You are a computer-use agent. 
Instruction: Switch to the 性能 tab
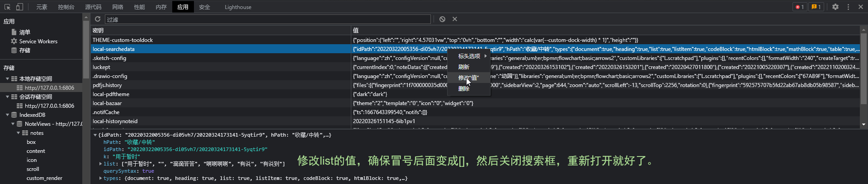point(139,7)
